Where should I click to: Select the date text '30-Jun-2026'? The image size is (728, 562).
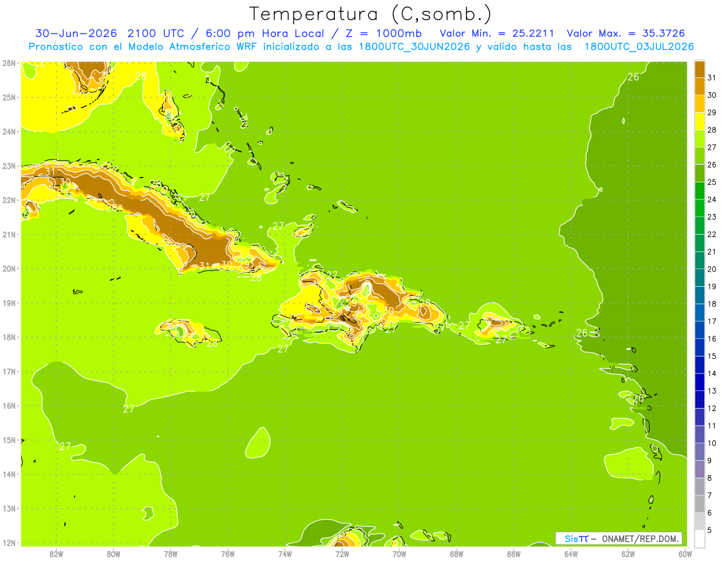[76, 33]
